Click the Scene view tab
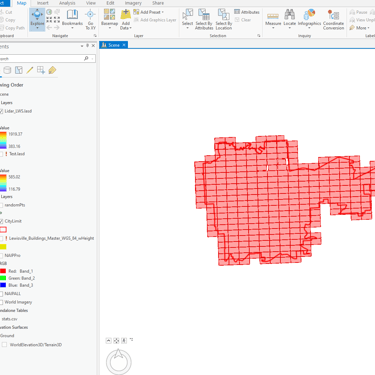The height and width of the screenshot is (375, 375). pyautogui.click(x=114, y=45)
